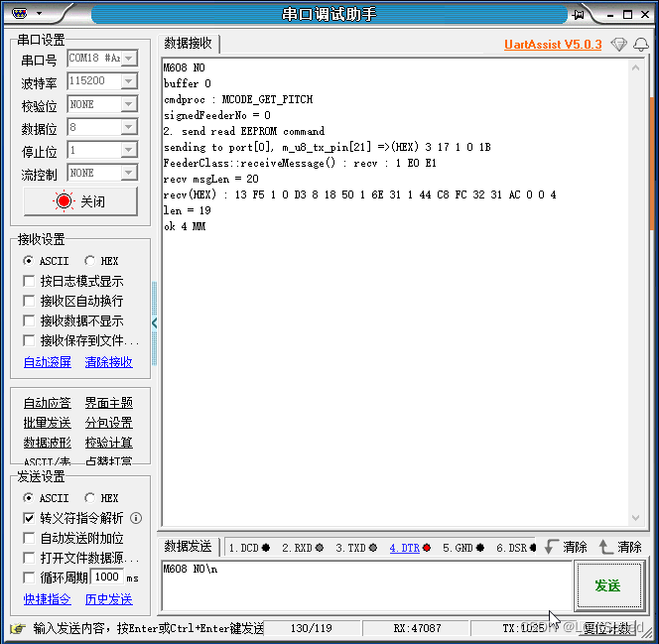Switch to the 数据接收 tab
This screenshot has height=644, width=659.
click(x=188, y=44)
